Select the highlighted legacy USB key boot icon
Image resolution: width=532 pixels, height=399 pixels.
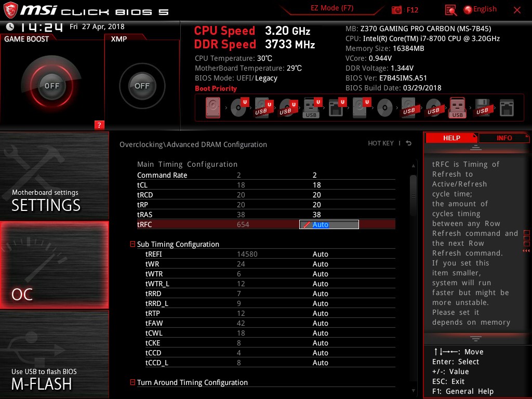coord(457,108)
